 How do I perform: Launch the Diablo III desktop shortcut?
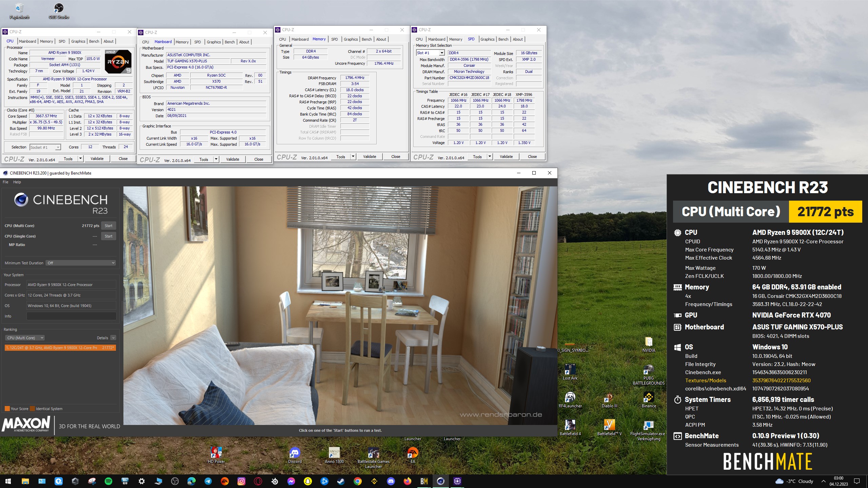tap(609, 400)
